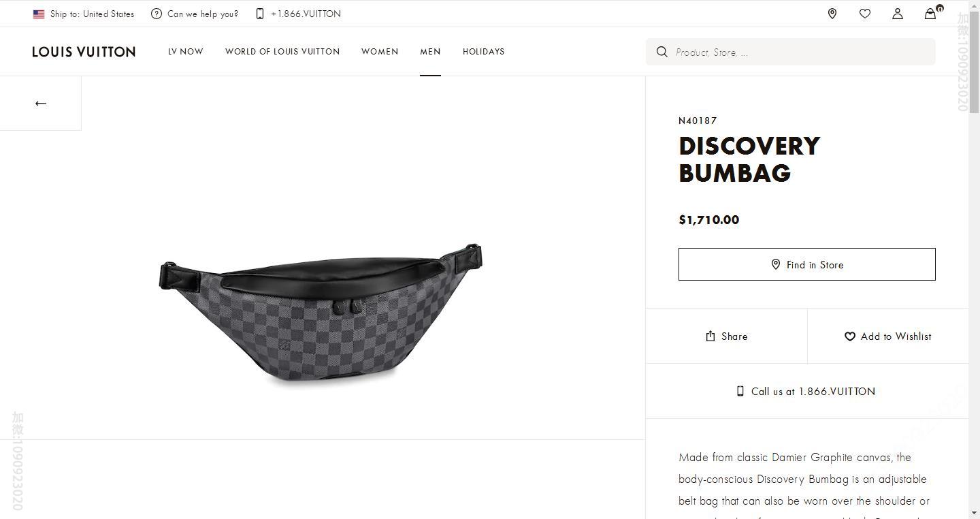Screen dimensions: 980x519
Task: Click the Find in Store button
Action: pos(806,264)
